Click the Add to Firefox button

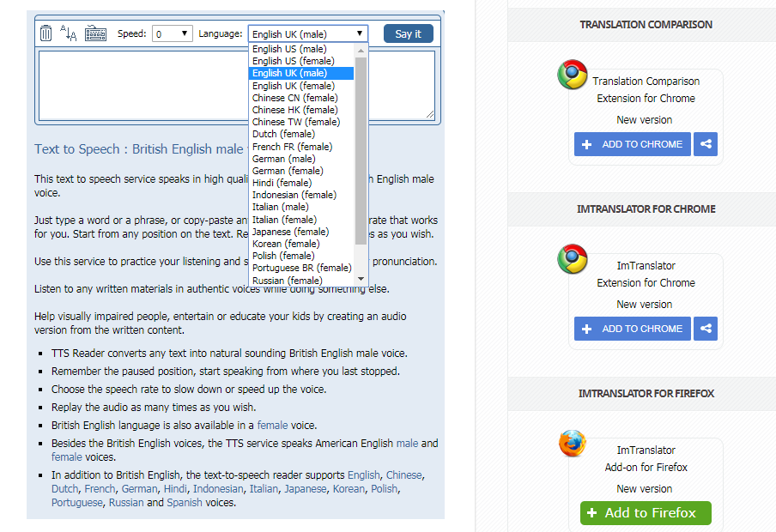(x=646, y=513)
